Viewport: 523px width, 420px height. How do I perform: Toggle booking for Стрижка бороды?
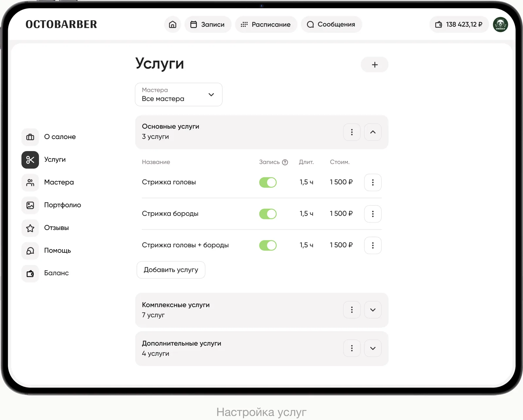coord(268,214)
